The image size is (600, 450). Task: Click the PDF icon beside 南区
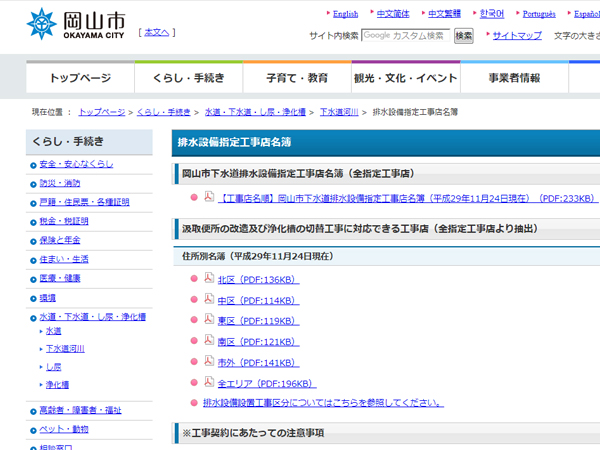tap(209, 341)
